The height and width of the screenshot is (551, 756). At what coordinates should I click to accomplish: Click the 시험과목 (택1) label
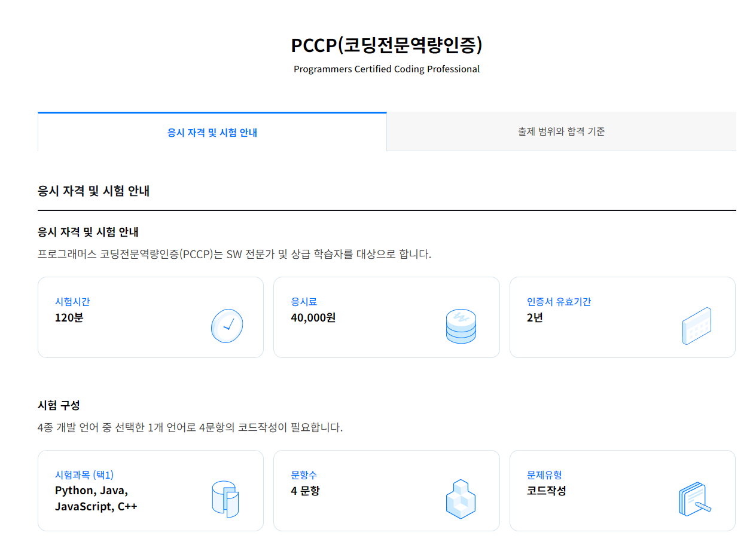(x=84, y=475)
